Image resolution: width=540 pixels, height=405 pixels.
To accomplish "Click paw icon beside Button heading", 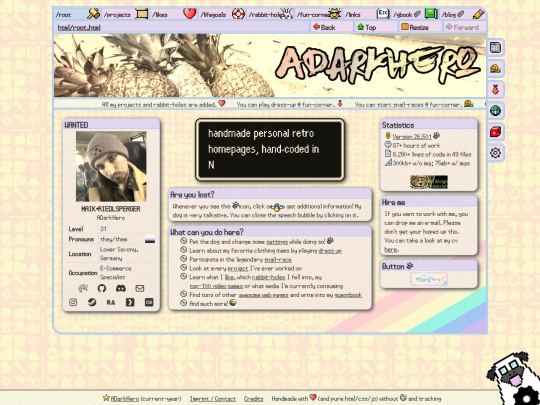I will coord(409,266).
